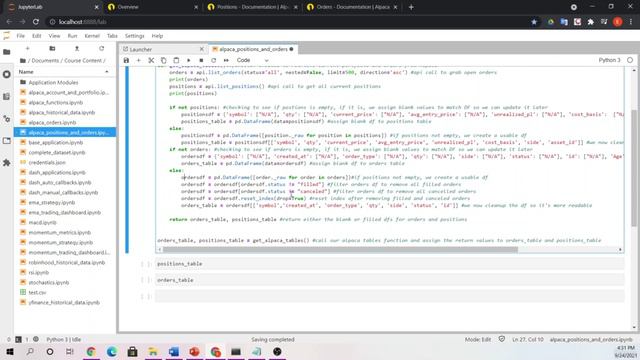The image size is (640, 360).
Task: Open test.csv file
Action: click(37, 292)
